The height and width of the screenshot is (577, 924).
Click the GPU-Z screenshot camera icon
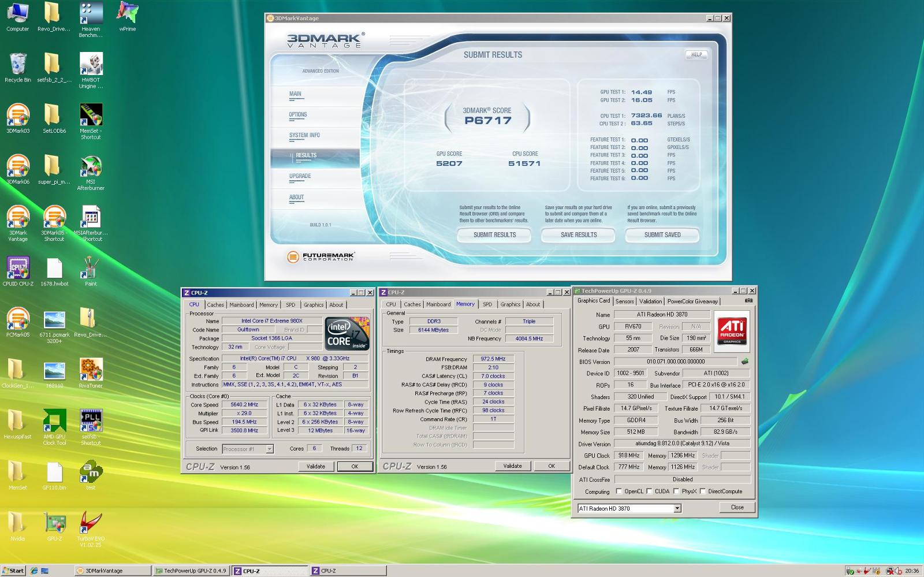click(x=748, y=300)
